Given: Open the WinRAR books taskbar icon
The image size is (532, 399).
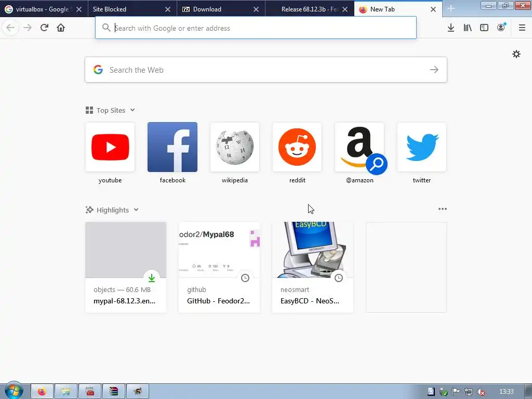Looking at the screenshot, I should pos(114,392).
